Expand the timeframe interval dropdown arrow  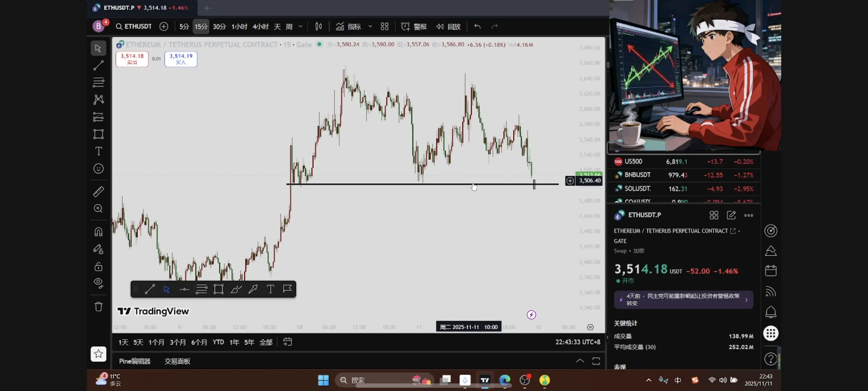301,26
